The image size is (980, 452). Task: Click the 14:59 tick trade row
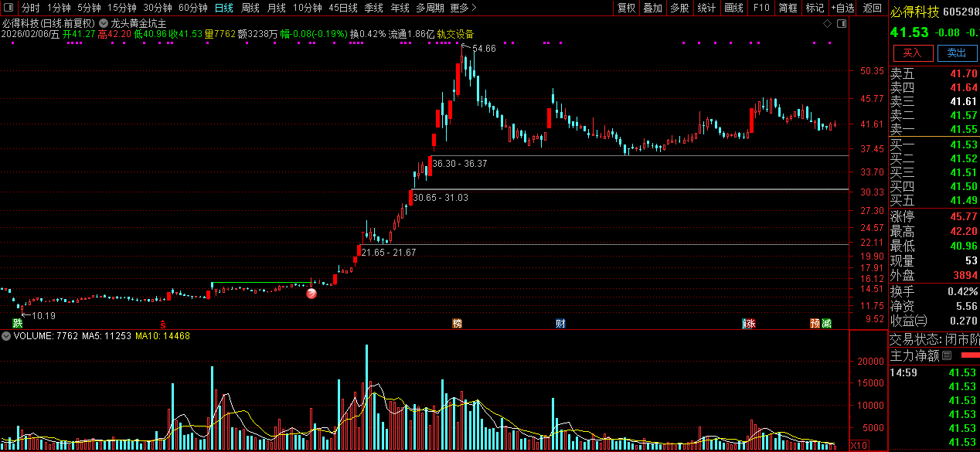[x=934, y=372]
